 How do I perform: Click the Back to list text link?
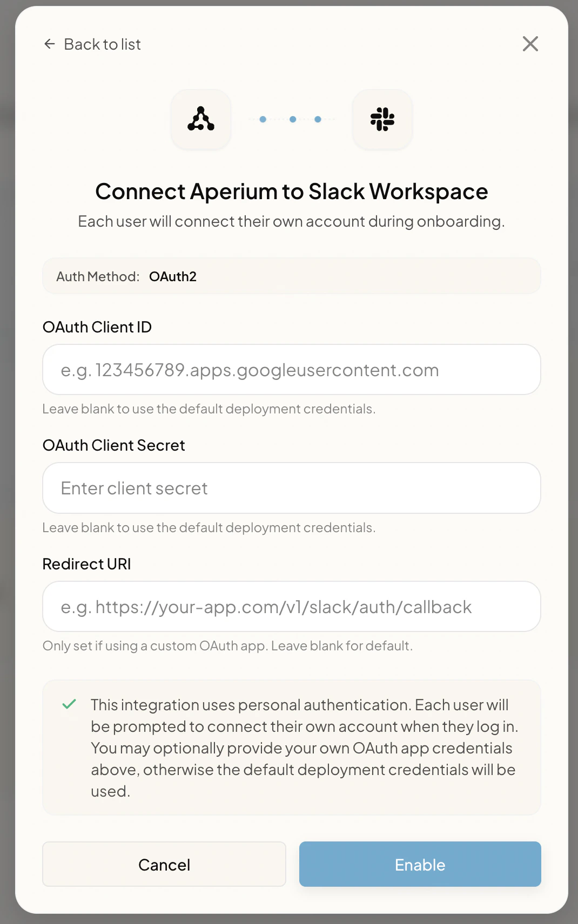[x=103, y=44]
